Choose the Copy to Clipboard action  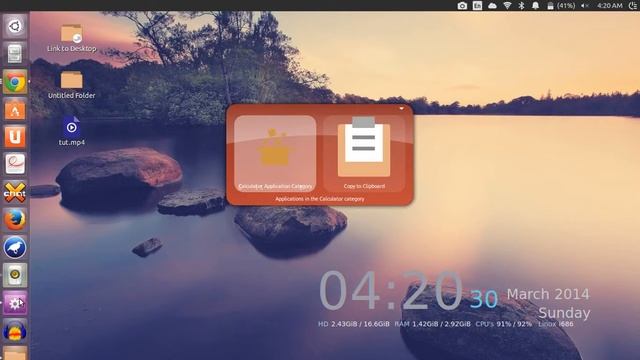[x=364, y=153]
